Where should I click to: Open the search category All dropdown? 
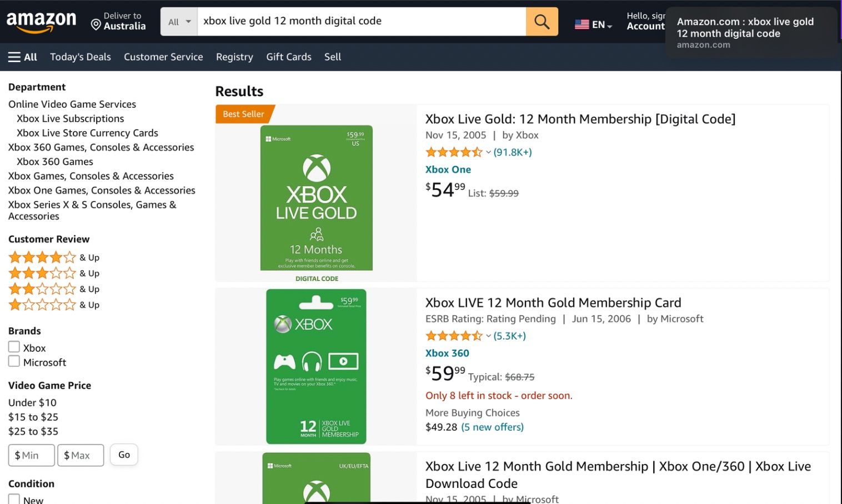point(178,21)
